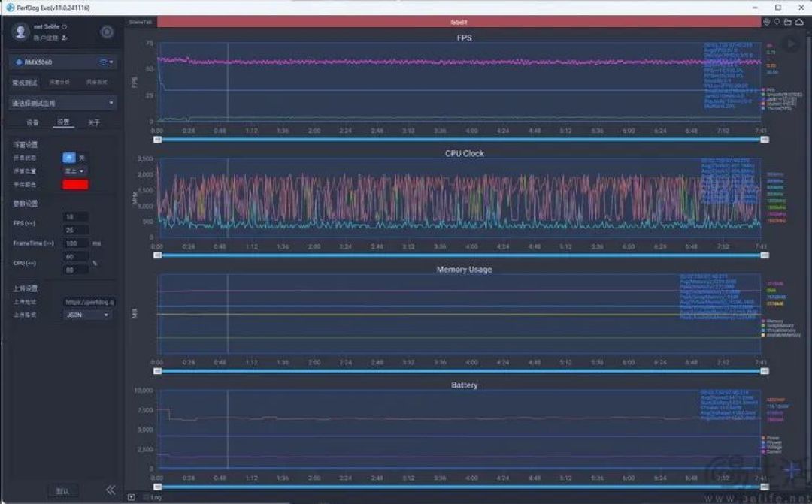Click the play button beside the FPS chart
The width and height of the screenshot is (812, 504).
pyautogui.click(x=791, y=44)
